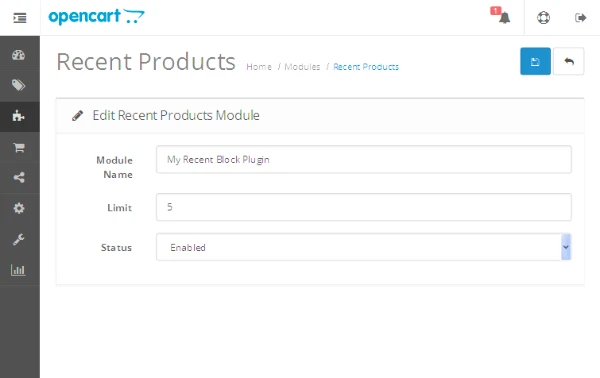The width and height of the screenshot is (600, 378).
Task: Go to Modules breadcrumb link
Action: [302, 67]
